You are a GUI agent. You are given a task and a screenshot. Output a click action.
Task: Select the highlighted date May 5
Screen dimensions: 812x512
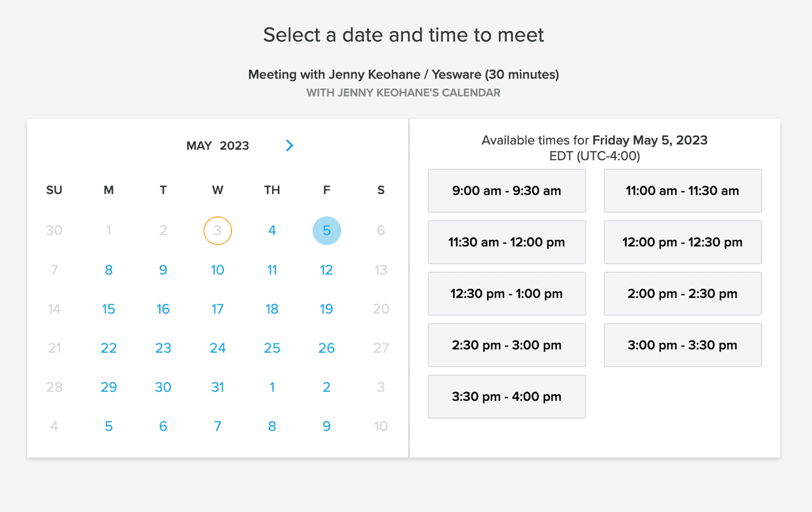[x=327, y=230]
